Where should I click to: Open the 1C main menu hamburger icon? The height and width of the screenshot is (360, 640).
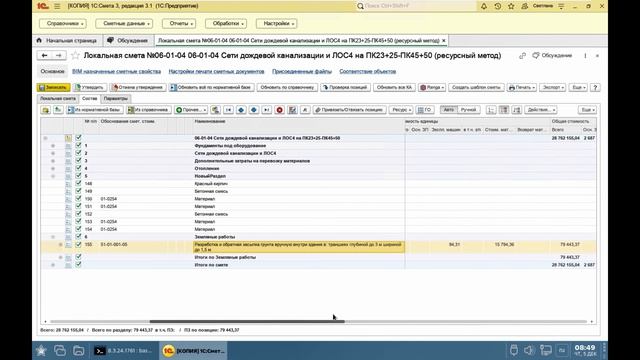[x=57, y=6]
